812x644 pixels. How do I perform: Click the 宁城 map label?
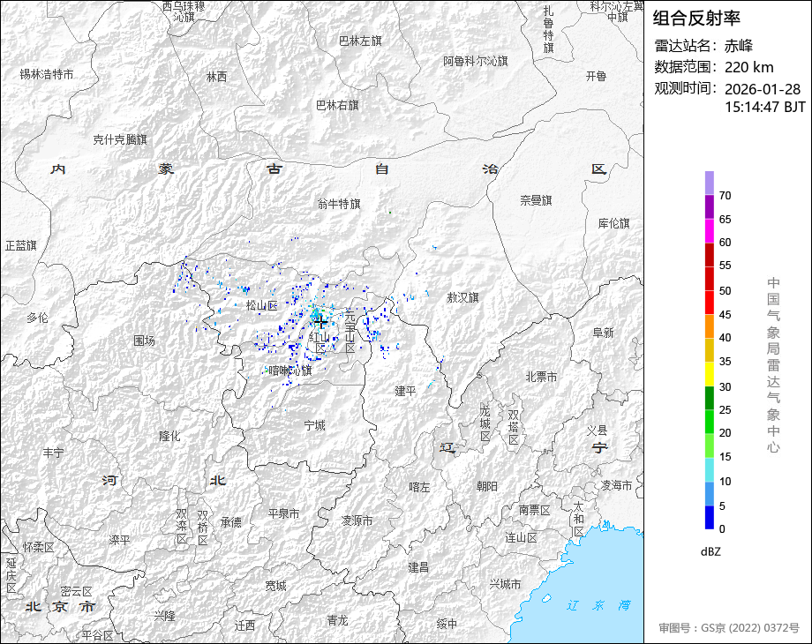coord(315,425)
